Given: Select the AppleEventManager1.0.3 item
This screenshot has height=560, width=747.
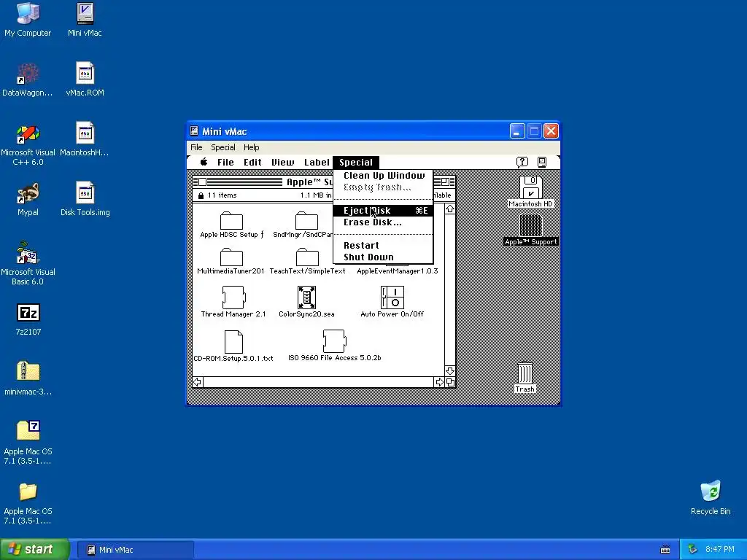Looking at the screenshot, I should click(x=398, y=271).
